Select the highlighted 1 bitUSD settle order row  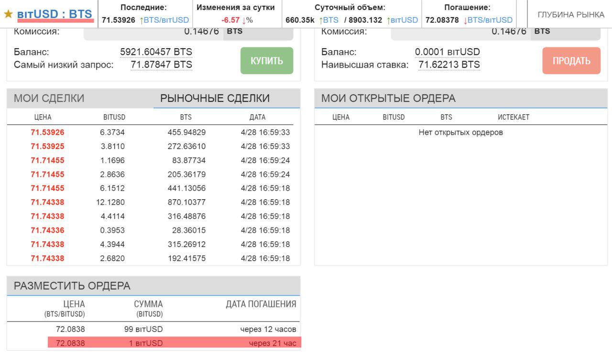(x=175, y=343)
